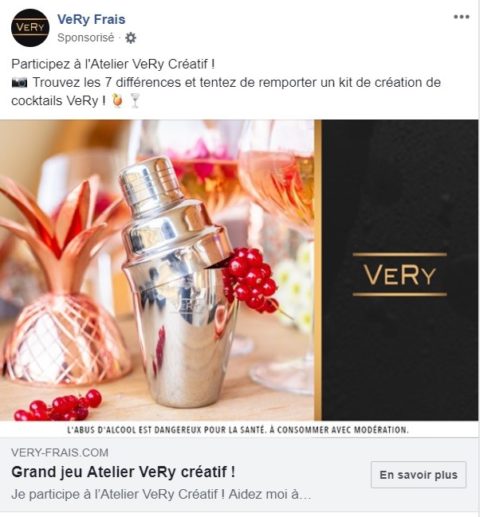This screenshot has width=480, height=517.
Task: Open the three-dots post options menu
Action: click(x=462, y=17)
